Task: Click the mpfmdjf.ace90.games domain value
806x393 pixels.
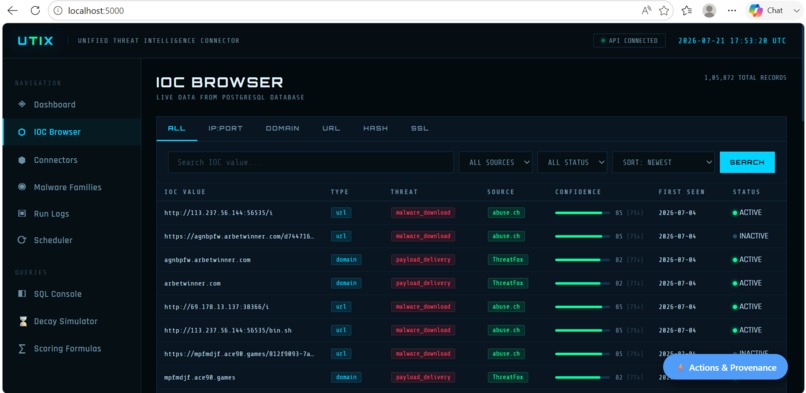Action: (199, 378)
